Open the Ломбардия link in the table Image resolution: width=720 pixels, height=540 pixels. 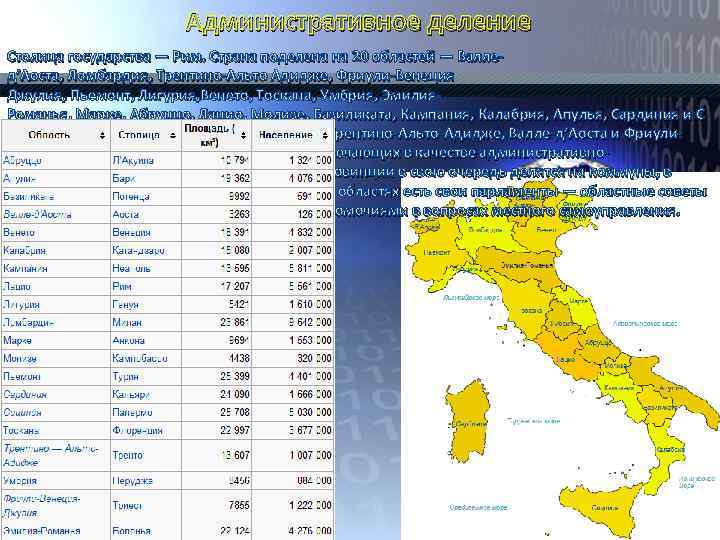click(x=28, y=322)
